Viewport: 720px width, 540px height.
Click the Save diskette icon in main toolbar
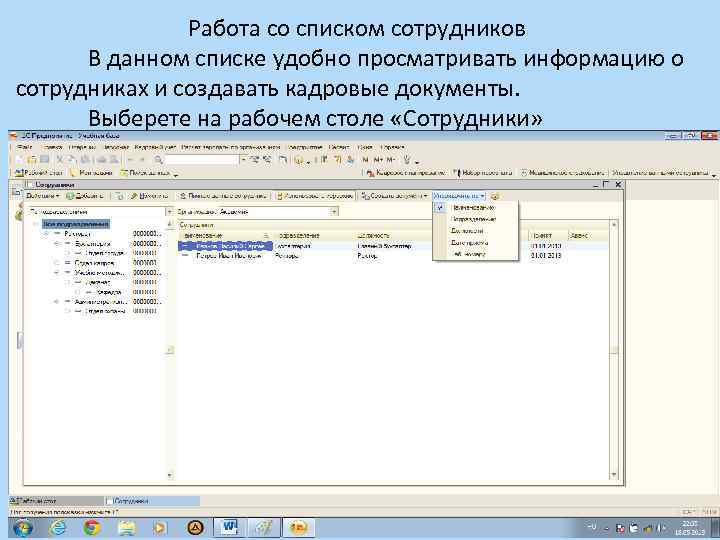[44, 159]
